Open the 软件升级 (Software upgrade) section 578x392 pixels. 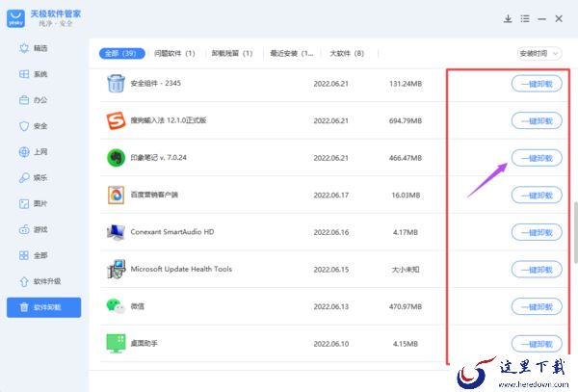pos(39,281)
